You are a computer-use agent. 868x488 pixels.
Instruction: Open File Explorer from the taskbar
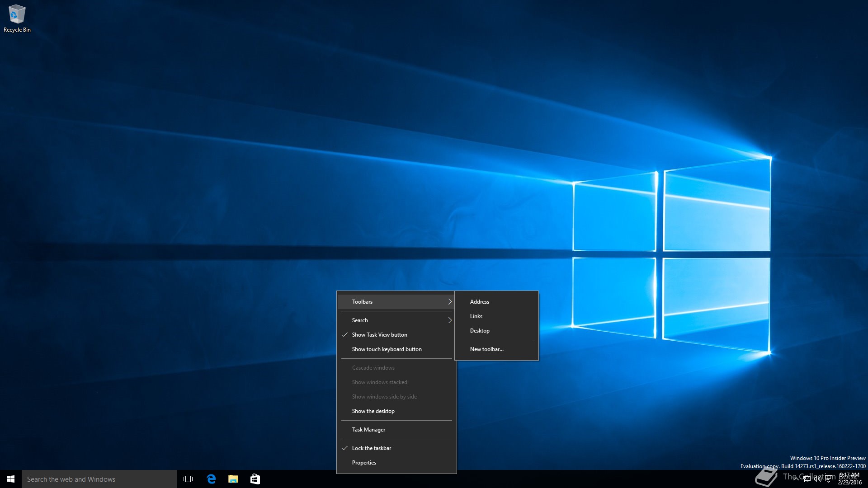coord(233,479)
